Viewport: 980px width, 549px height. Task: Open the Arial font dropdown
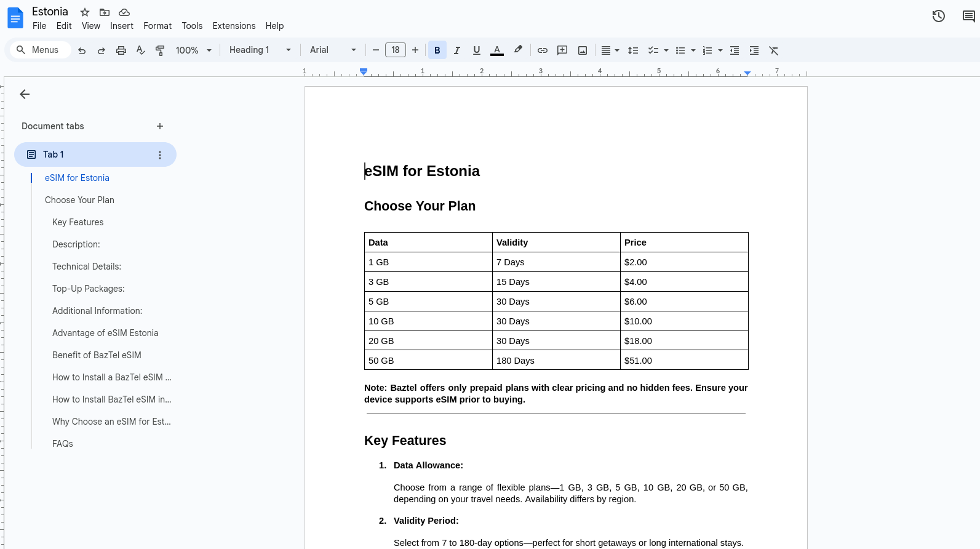coord(333,50)
